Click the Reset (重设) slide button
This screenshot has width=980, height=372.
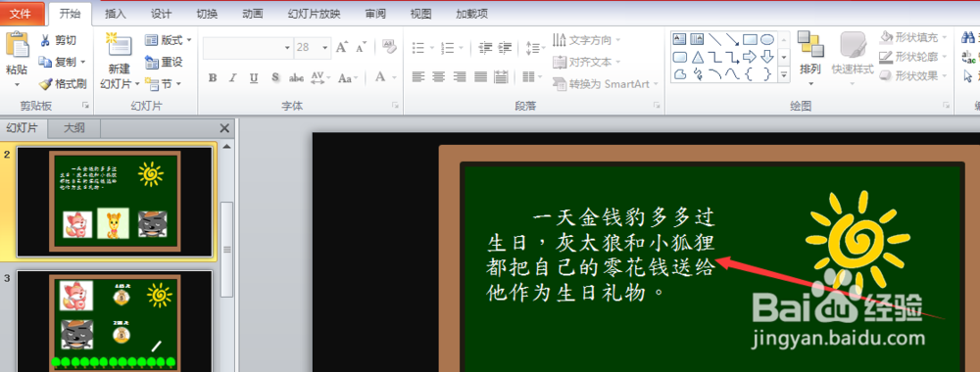tap(164, 62)
